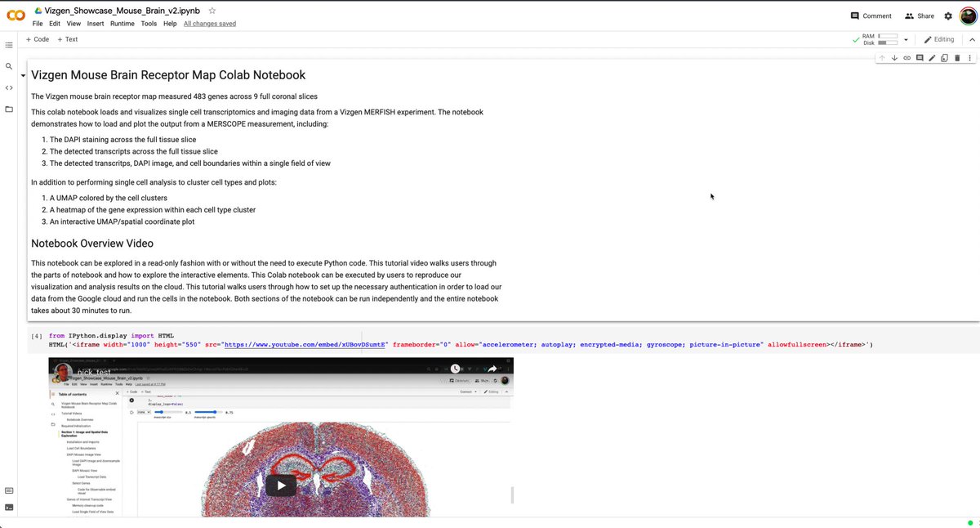Mirror cell in tab icon
Viewport: 980px width, 528px height.
(x=944, y=58)
